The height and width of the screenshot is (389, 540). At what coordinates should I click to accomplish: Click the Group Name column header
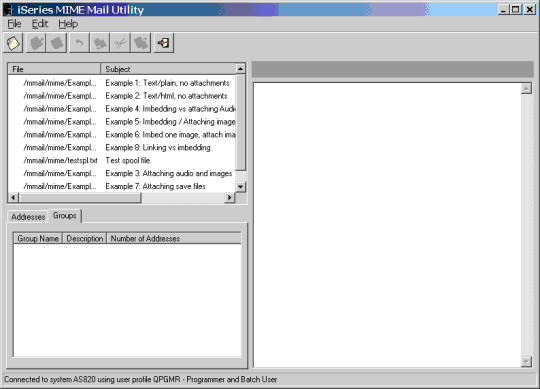[x=38, y=239]
